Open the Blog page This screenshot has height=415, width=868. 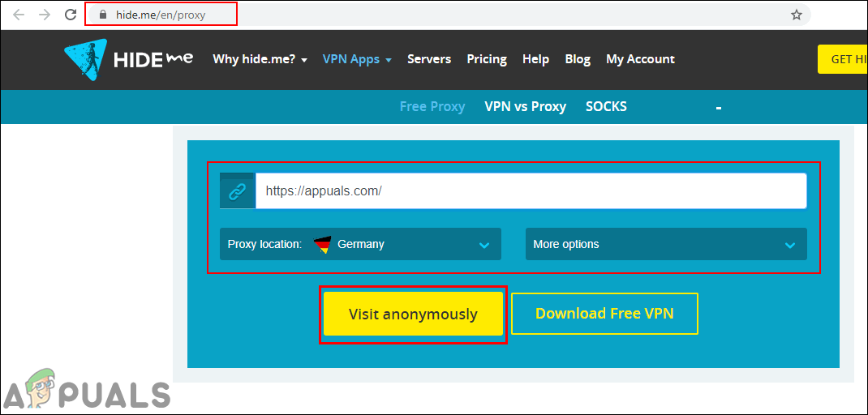[578, 59]
